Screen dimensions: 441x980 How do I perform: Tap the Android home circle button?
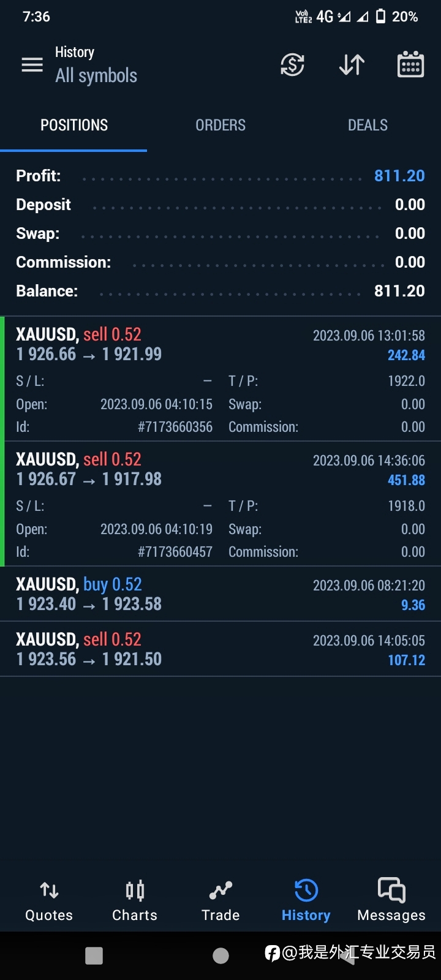tap(221, 956)
